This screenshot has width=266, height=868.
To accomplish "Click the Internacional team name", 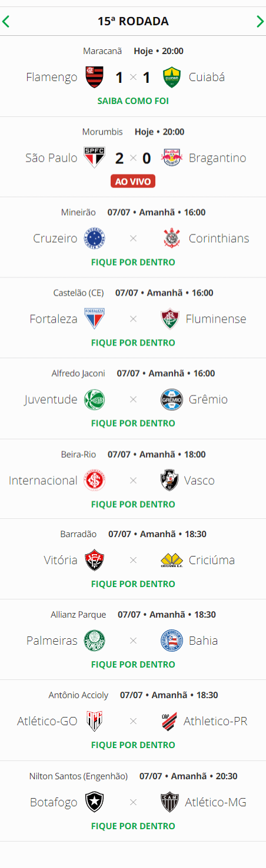I will point(43,480).
